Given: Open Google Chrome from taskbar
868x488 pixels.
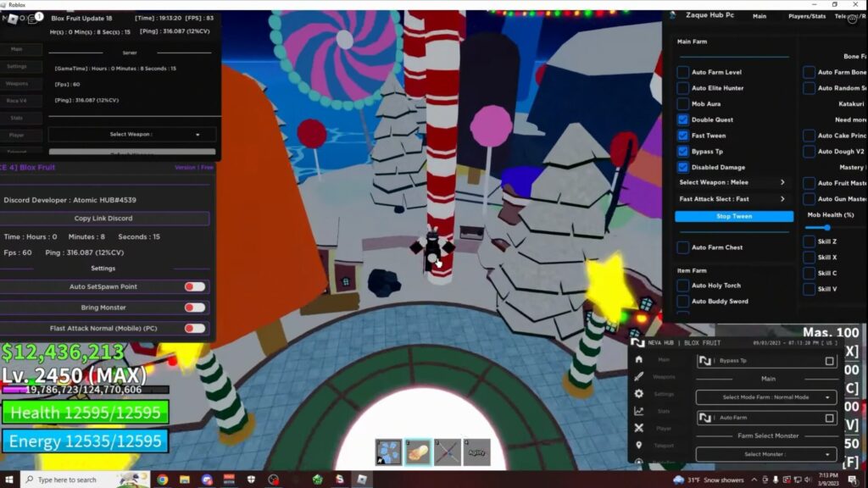Looking at the screenshot, I should click(x=162, y=480).
